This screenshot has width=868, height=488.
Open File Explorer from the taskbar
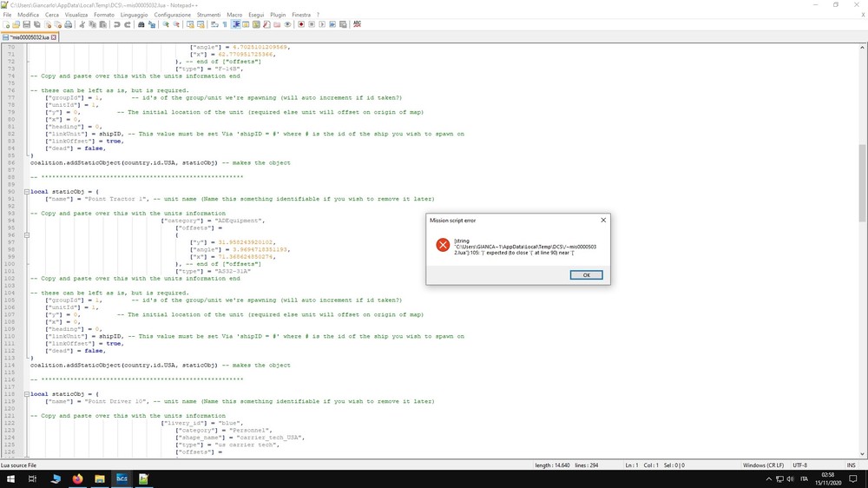(x=100, y=478)
